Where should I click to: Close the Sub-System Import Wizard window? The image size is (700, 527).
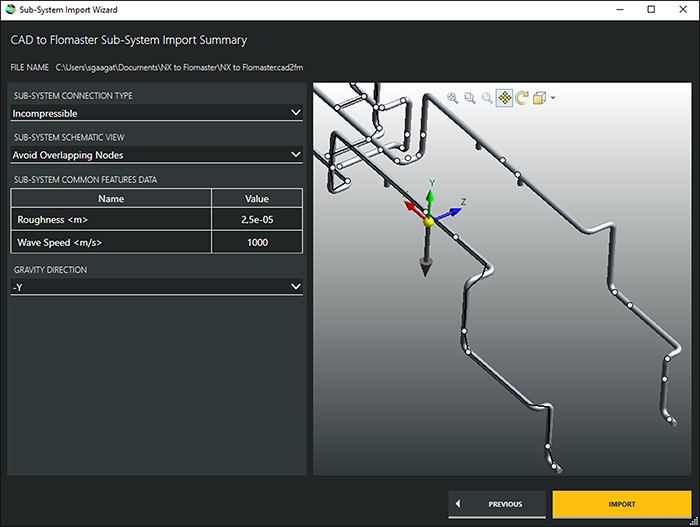click(x=683, y=9)
